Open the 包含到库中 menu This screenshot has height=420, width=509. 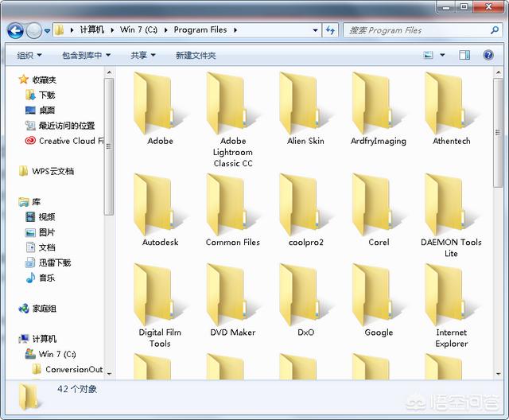pyautogui.click(x=87, y=56)
